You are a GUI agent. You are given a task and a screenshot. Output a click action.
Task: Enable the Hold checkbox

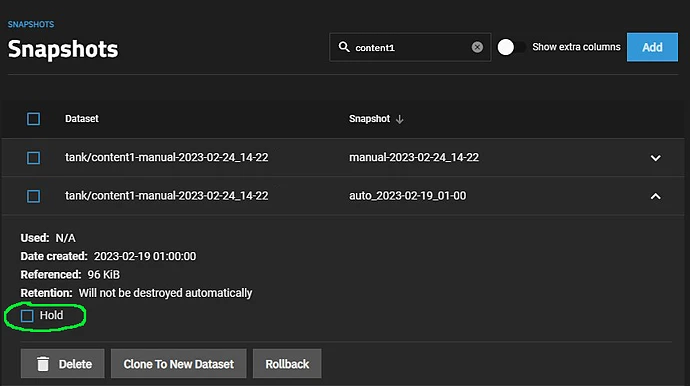(x=27, y=316)
